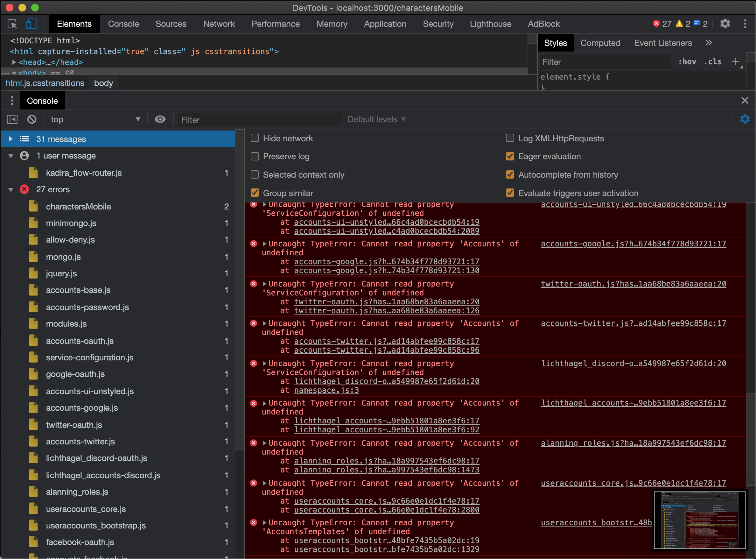
Task: Switch to the Network tab
Action: click(x=219, y=24)
